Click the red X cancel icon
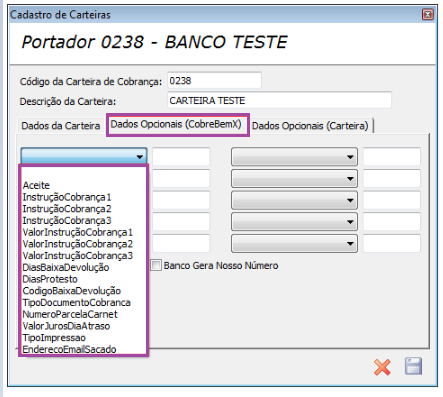The image size is (443, 397). [382, 367]
